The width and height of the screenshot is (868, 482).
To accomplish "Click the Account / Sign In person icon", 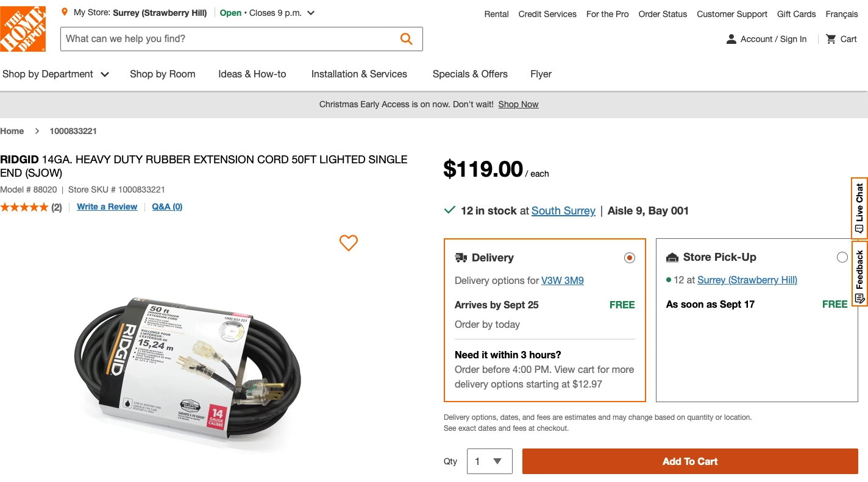I will pyautogui.click(x=731, y=39).
